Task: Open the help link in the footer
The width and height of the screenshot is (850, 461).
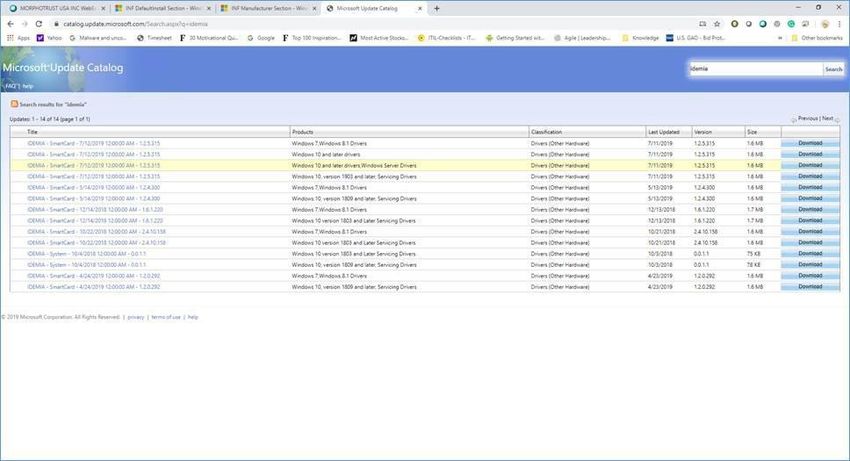Action: tap(193, 317)
